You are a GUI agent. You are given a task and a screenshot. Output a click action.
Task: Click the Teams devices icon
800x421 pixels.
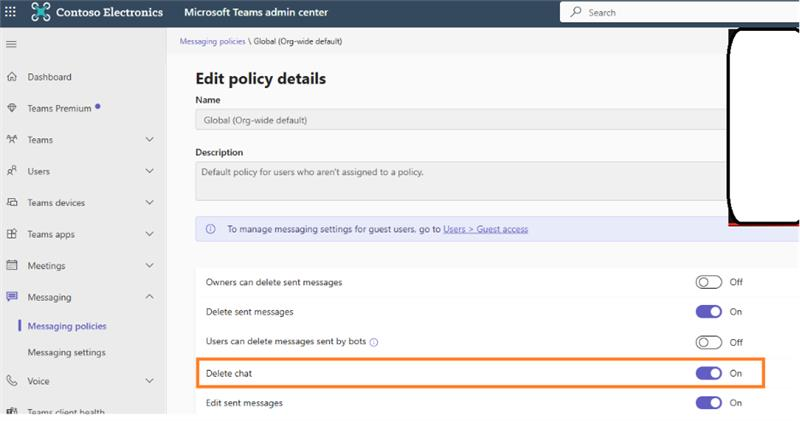coord(12,203)
